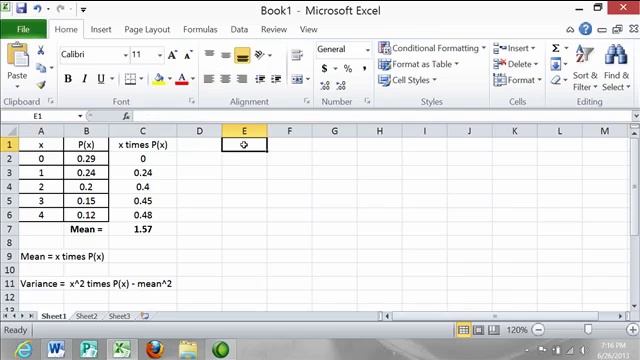Click the Increase Decimal icon
The width and height of the screenshot is (640, 360).
click(325, 85)
